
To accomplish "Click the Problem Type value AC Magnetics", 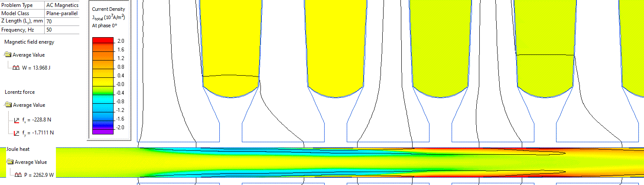I will point(62,5).
